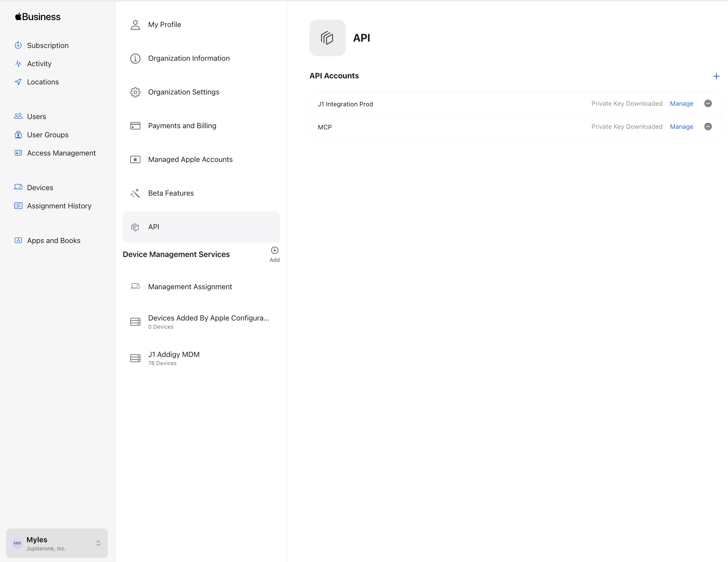Viewport: 728px width, 562px height.
Task: Click the Payments and Billing card icon
Action: coord(135,126)
